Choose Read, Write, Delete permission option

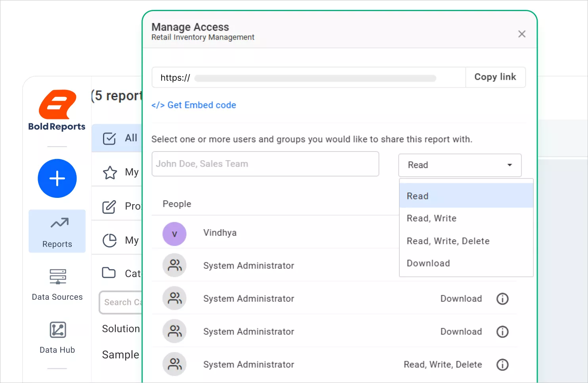(x=448, y=241)
